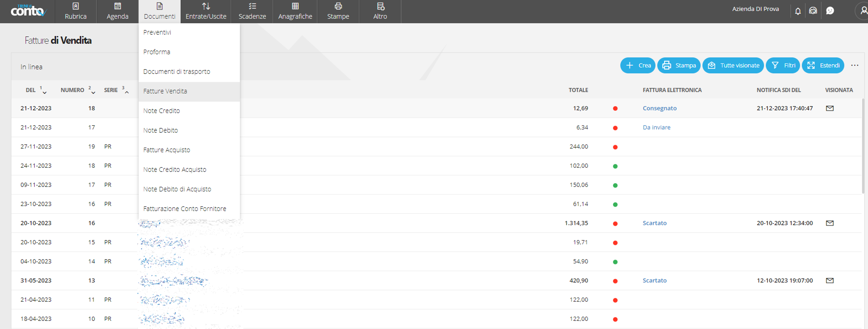Click envelope icon for invoice 18 row
This screenshot has width=868, height=329.
pos(830,108)
